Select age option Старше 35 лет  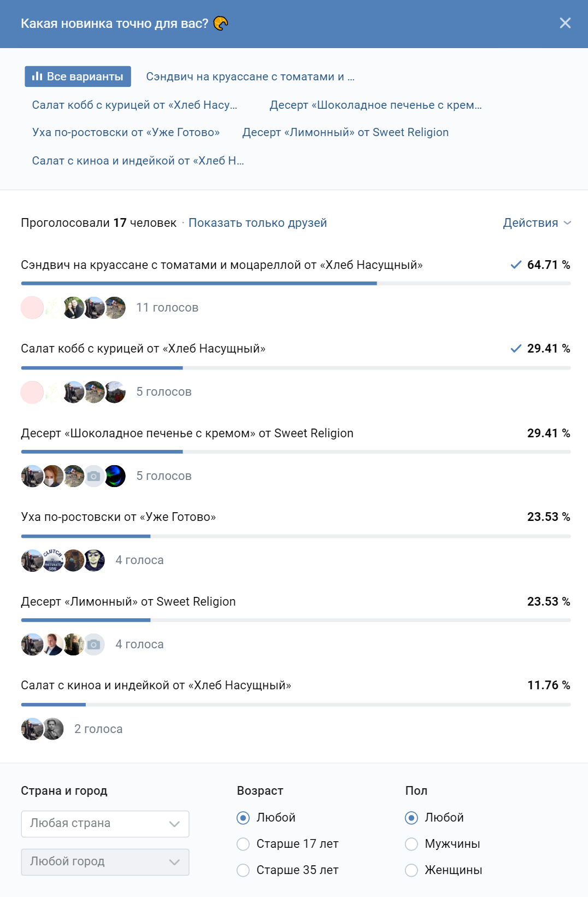(287, 870)
